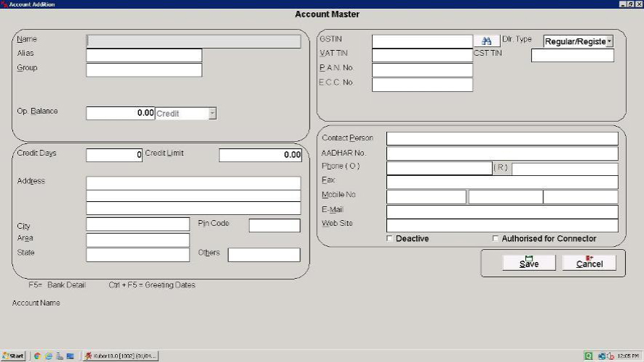Click the Web Site input field
Image resolution: width=644 pixels, height=362 pixels.
pos(502,225)
